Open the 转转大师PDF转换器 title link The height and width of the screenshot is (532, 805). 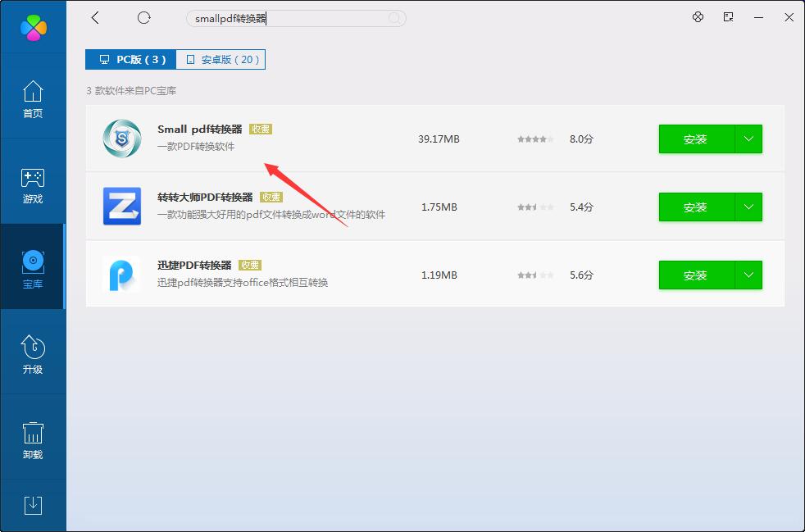tap(206, 198)
